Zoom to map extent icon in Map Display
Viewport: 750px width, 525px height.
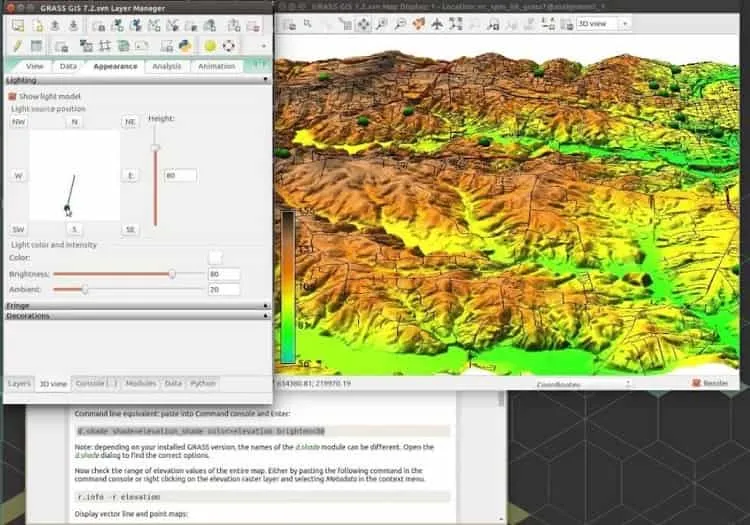(456, 24)
